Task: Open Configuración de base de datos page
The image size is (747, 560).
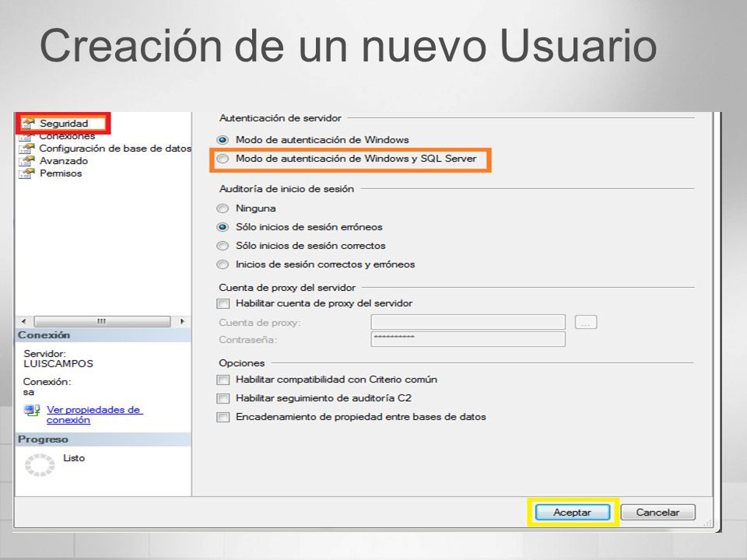Action: click(x=115, y=148)
